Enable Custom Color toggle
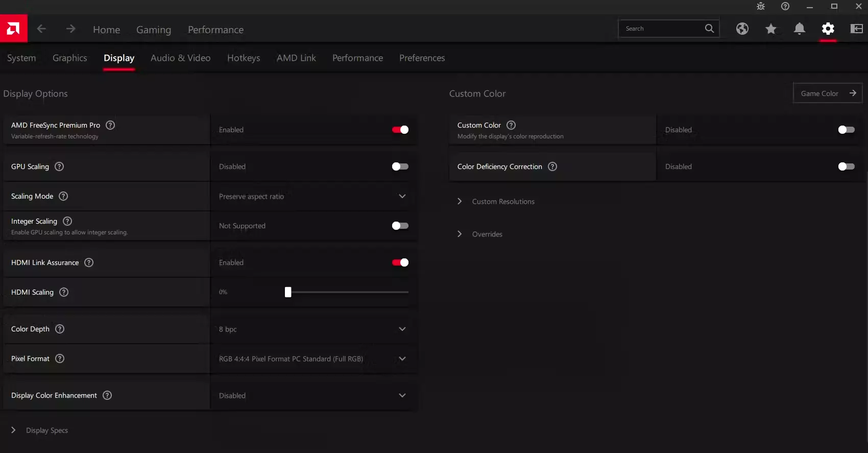 pyautogui.click(x=847, y=130)
